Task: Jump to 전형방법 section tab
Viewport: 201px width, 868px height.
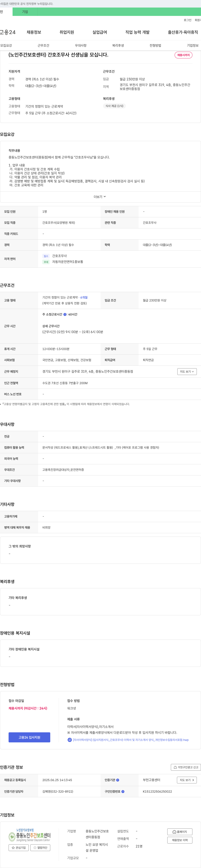Action: pos(156,45)
